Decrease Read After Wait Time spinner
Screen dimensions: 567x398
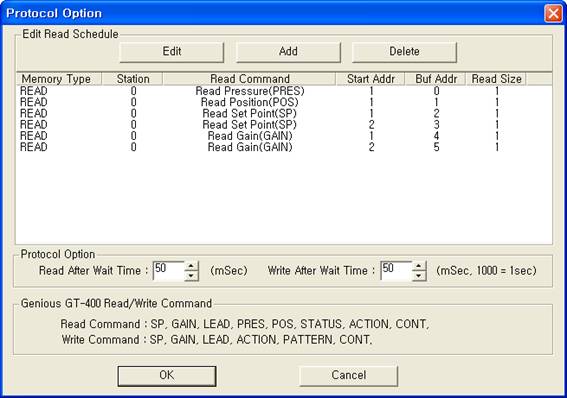(191, 276)
